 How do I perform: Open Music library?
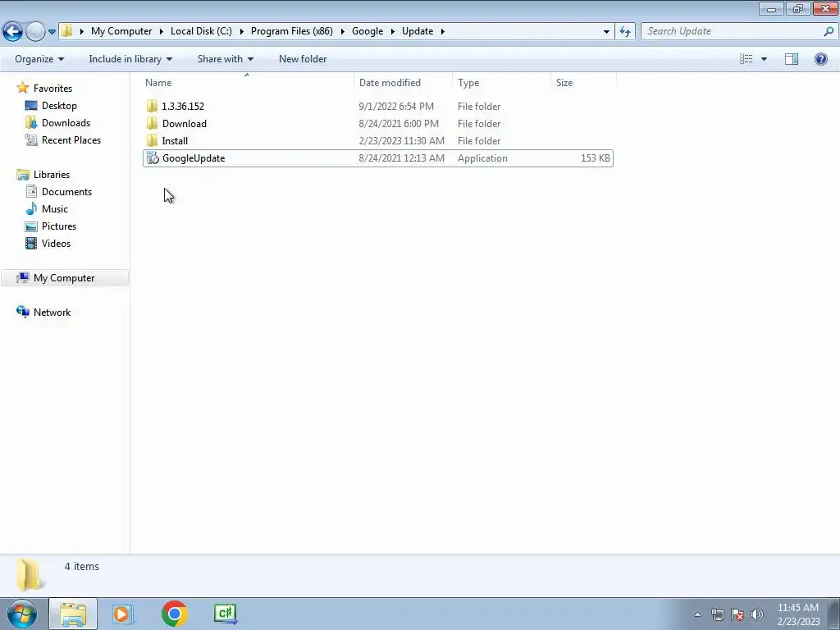55,209
